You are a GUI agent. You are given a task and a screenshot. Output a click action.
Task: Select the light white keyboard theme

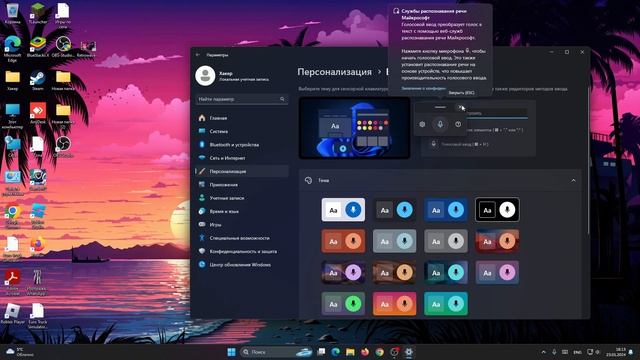[x=343, y=210]
